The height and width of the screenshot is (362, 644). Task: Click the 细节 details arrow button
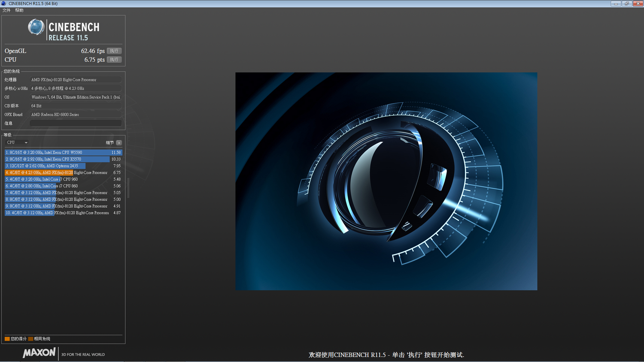[x=119, y=143]
